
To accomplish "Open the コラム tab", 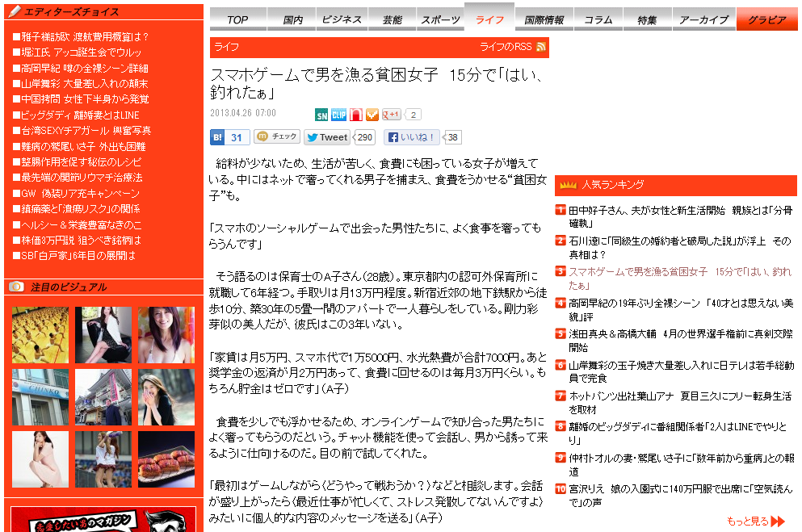I will (x=598, y=20).
